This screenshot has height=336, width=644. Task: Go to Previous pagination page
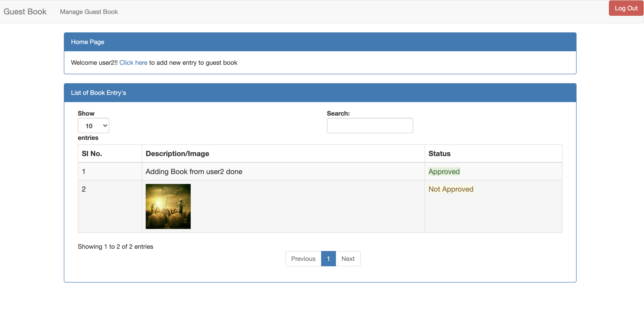(303, 258)
